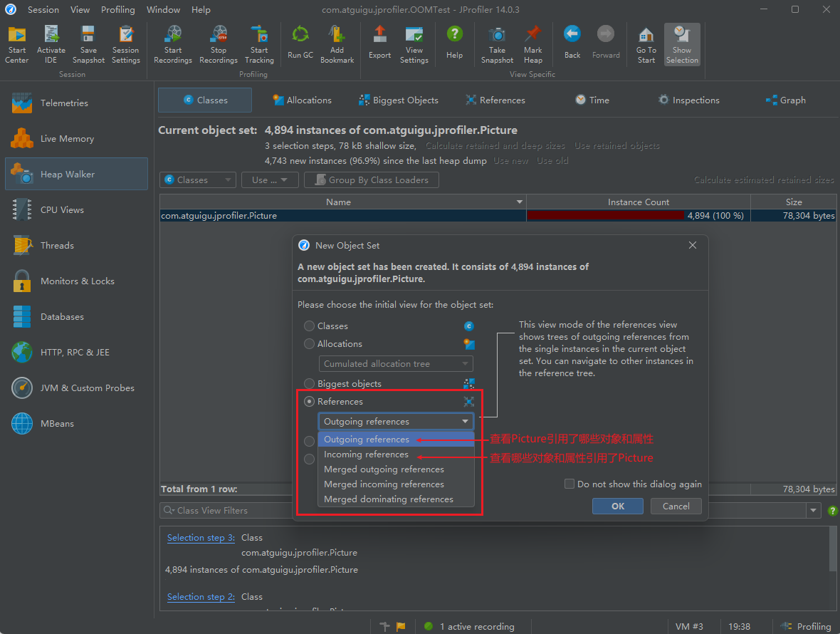The width and height of the screenshot is (840, 634).
Task: Open Selection step 3 link
Action: coord(201,538)
